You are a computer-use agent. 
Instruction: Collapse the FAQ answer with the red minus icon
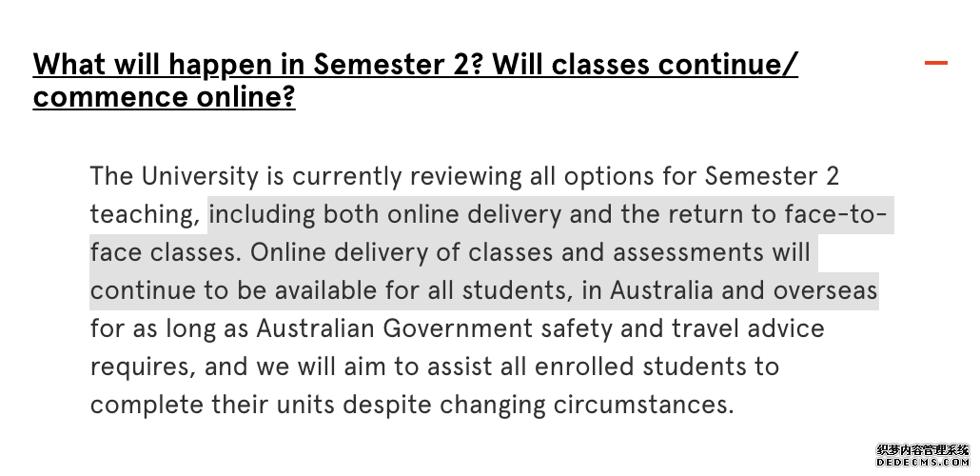(x=935, y=63)
